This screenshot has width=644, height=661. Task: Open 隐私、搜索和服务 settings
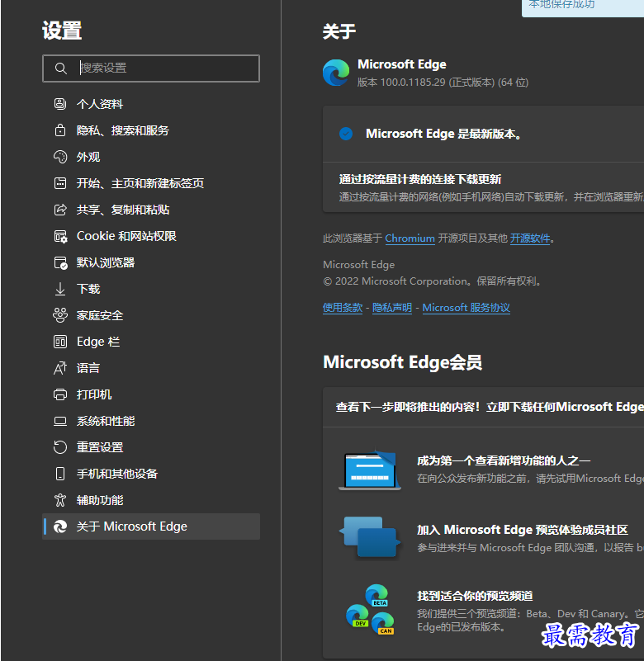click(x=151, y=130)
